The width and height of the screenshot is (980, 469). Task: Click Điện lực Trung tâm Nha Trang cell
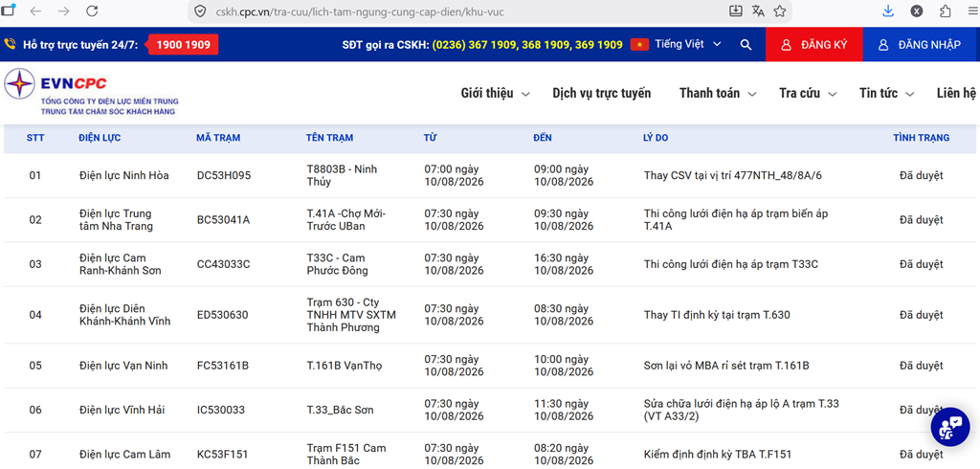point(116,220)
